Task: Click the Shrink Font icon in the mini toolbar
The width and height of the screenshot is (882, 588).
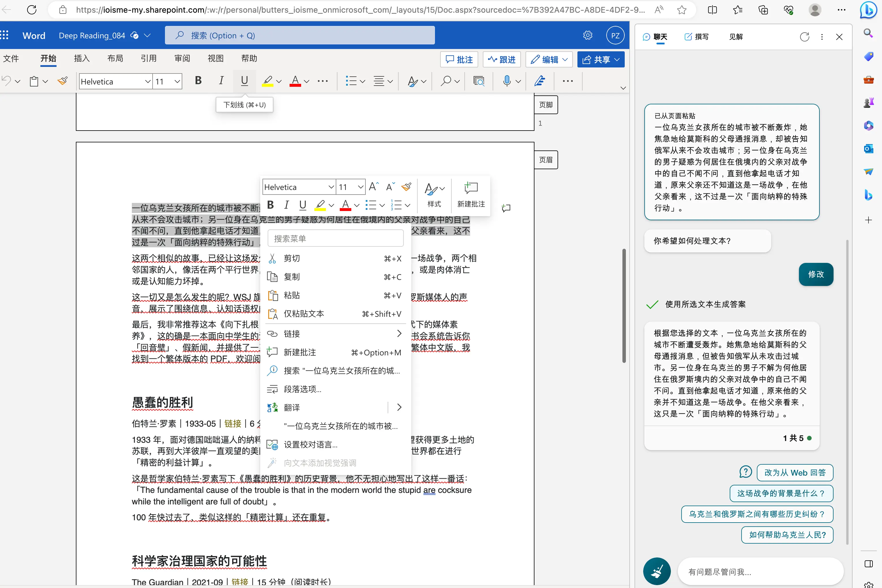Action: click(390, 187)
